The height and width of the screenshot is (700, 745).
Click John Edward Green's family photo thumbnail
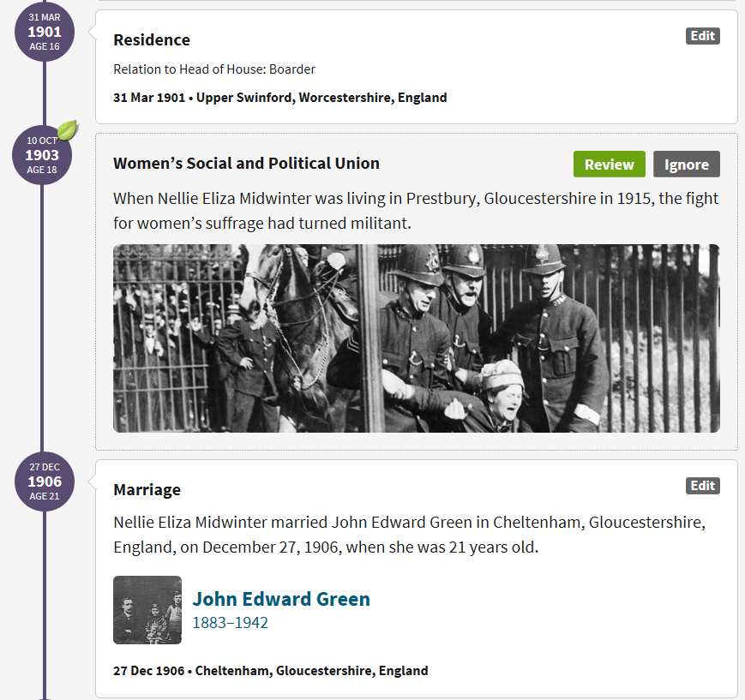click(147, 610)
